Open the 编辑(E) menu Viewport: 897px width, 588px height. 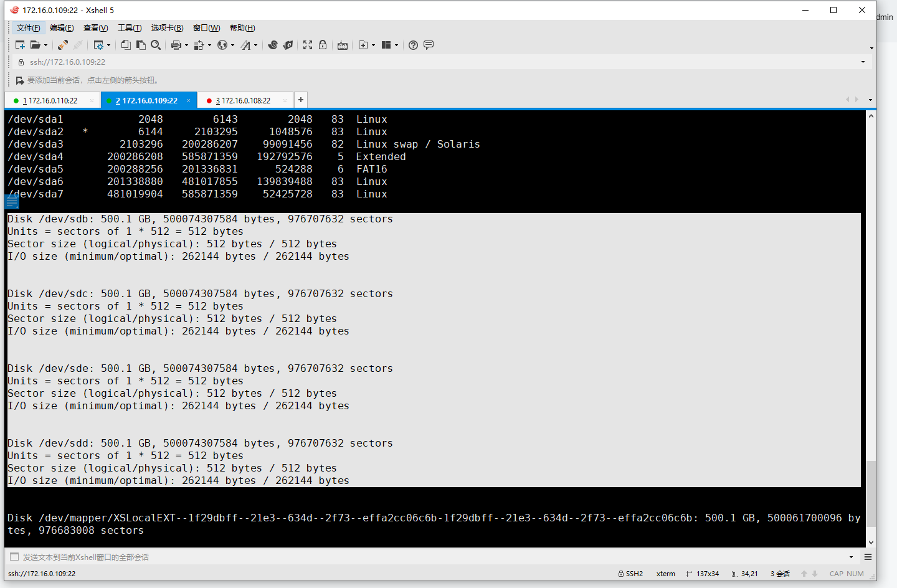click(62, 28)
